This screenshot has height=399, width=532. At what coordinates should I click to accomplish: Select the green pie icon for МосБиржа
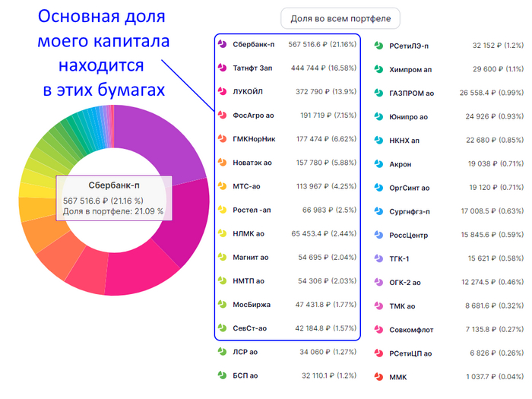click(x=222, y=304)
